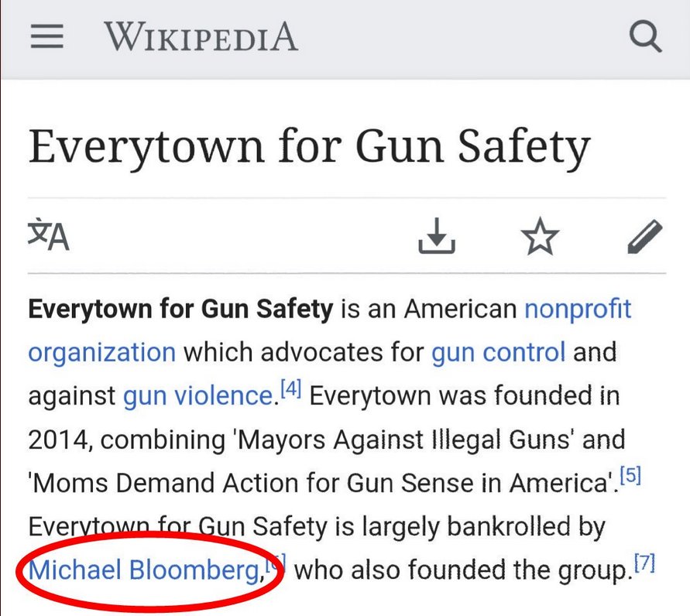Open the "gun control" link

pos(499,352)
